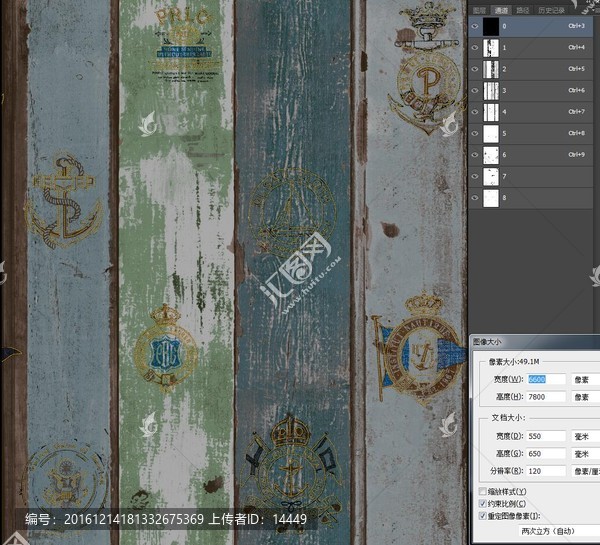Select the Ctrl+7 shortcut label of channel 4

tap(577, 112)
